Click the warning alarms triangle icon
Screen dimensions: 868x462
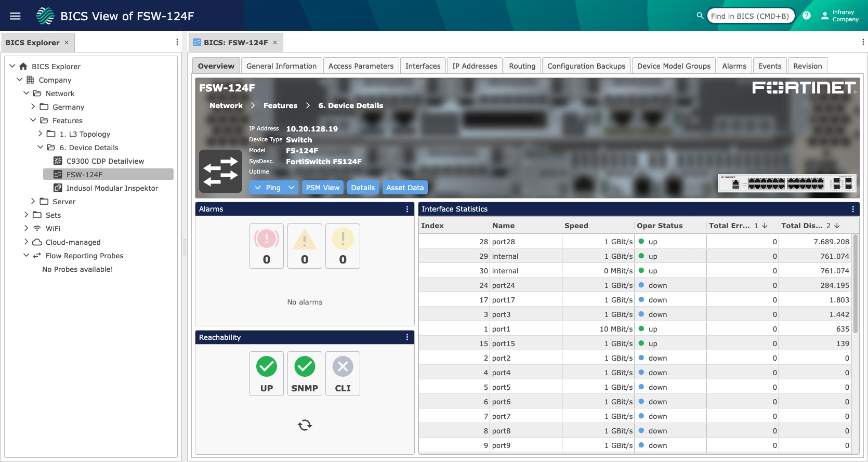click(x=305, y=240)
